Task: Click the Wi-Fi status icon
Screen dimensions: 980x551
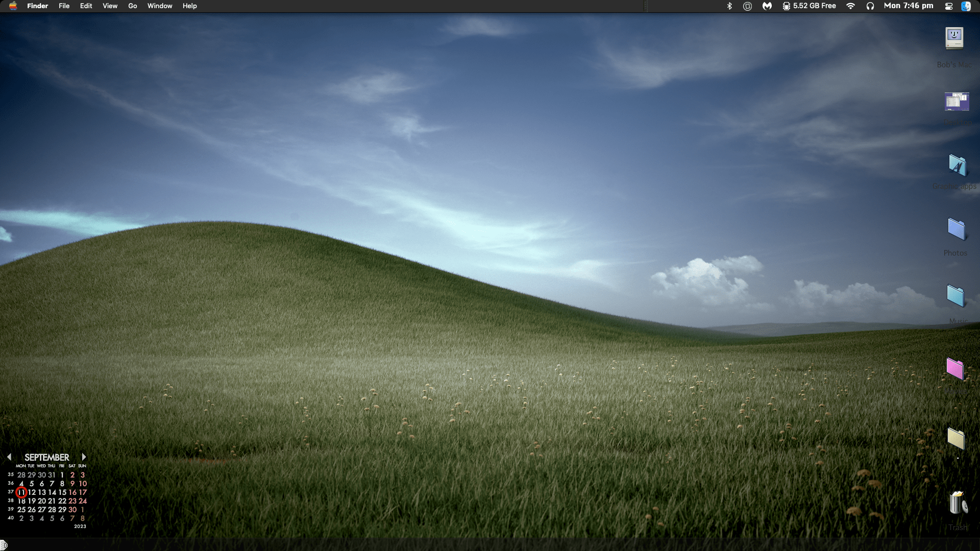Action: point(850,6)
